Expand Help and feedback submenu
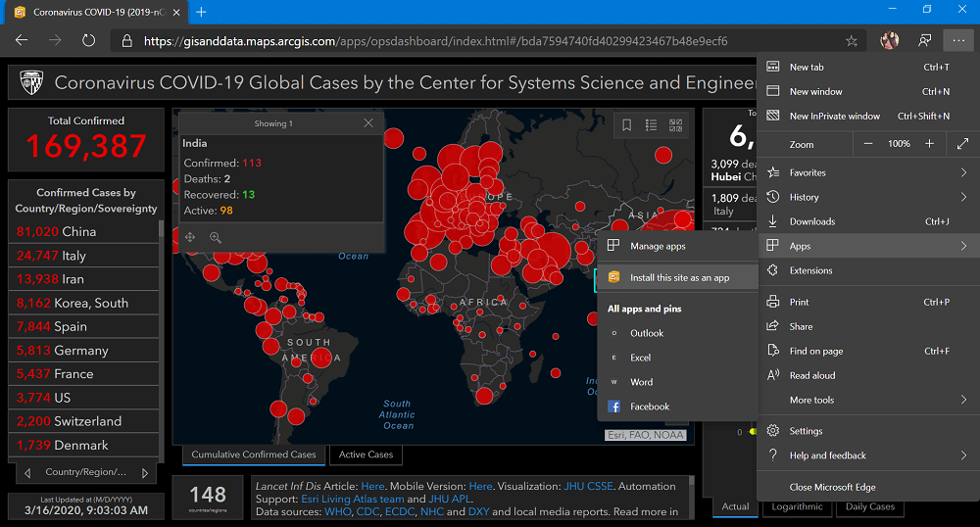 tap(868, 455)
